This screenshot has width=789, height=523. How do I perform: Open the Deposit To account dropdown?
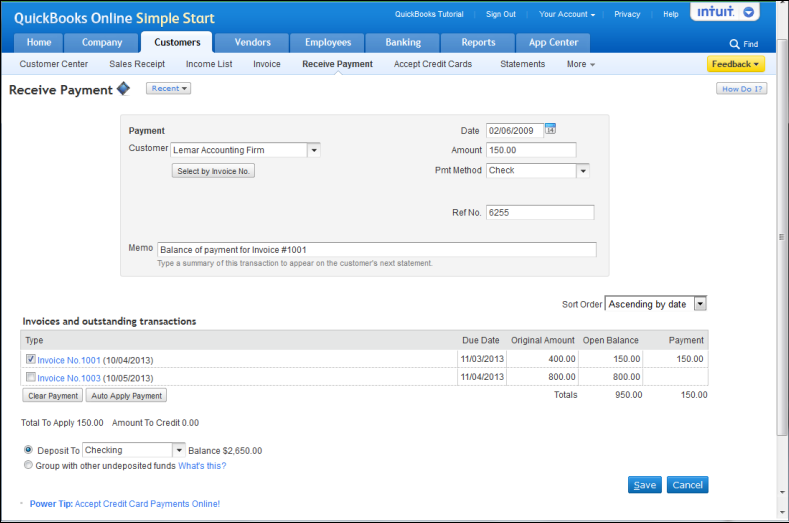click(179, 450)
